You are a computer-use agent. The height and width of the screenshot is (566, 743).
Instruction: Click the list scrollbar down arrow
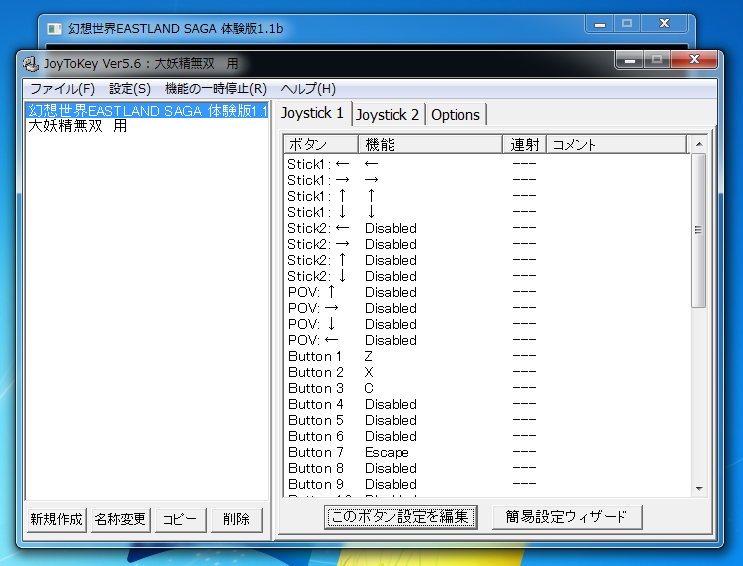[x=699, y=488]
